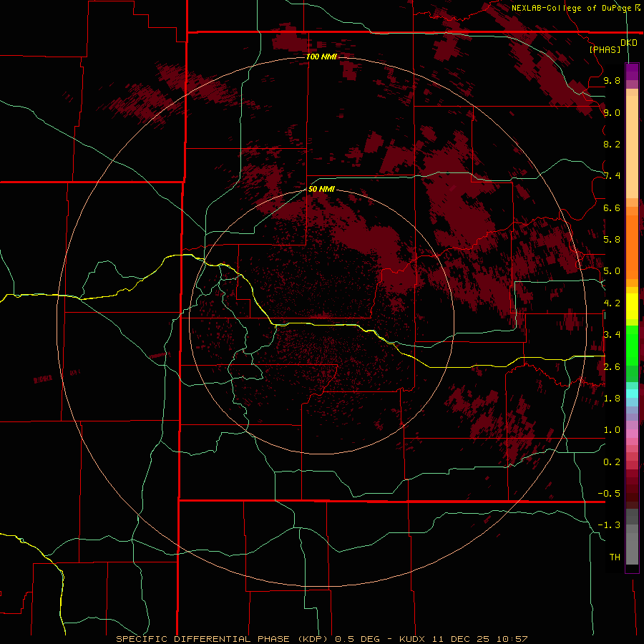
Task: Click the 8.2 legend value
Action: [x=612, y=144]
